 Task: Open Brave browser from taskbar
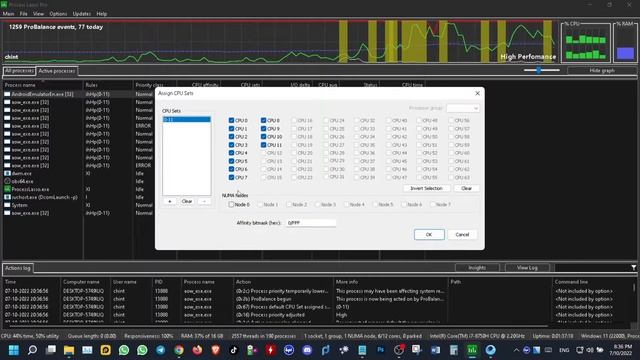click(x=216, y=350)
